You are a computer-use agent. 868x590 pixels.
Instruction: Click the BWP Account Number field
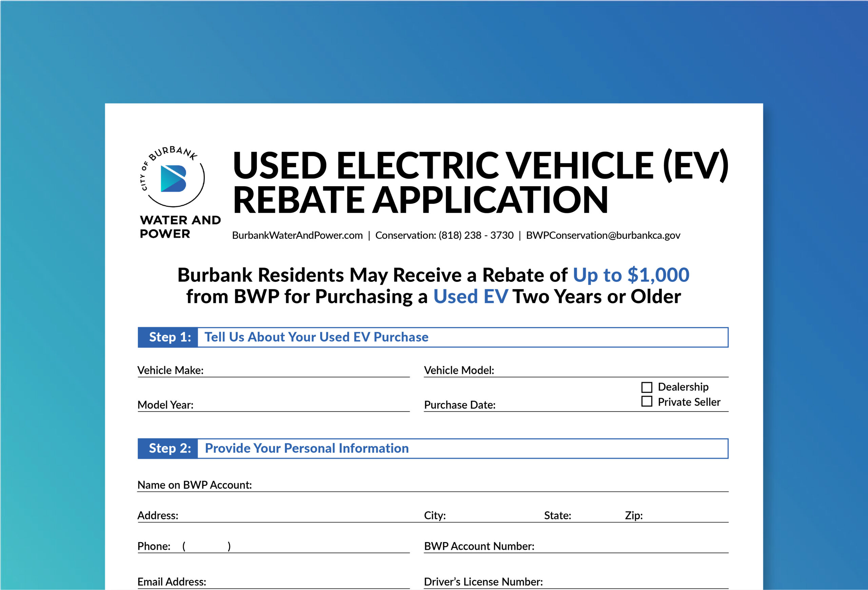coord(576,546)
